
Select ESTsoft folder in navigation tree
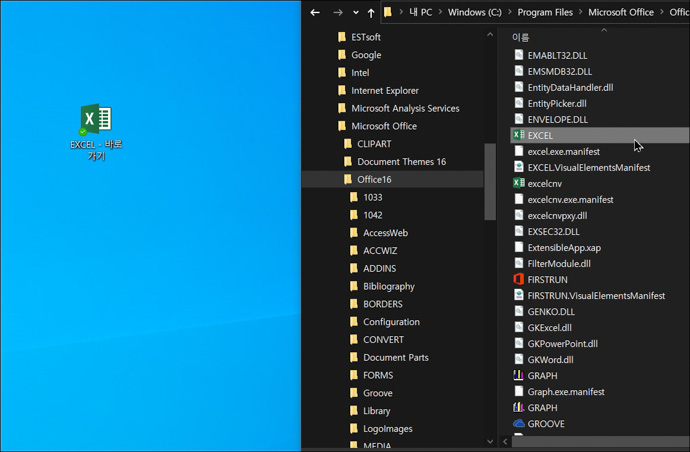(366, 37)
